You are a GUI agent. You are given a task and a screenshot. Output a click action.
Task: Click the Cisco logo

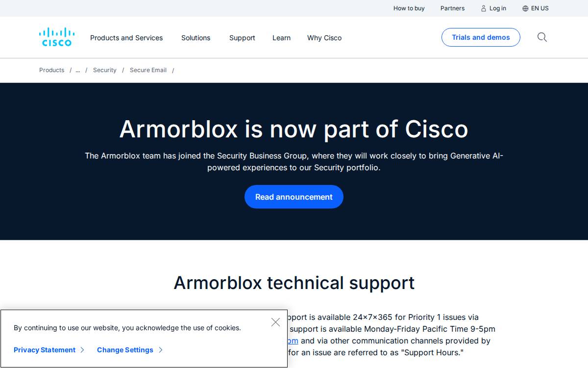(x=57, y=37)
